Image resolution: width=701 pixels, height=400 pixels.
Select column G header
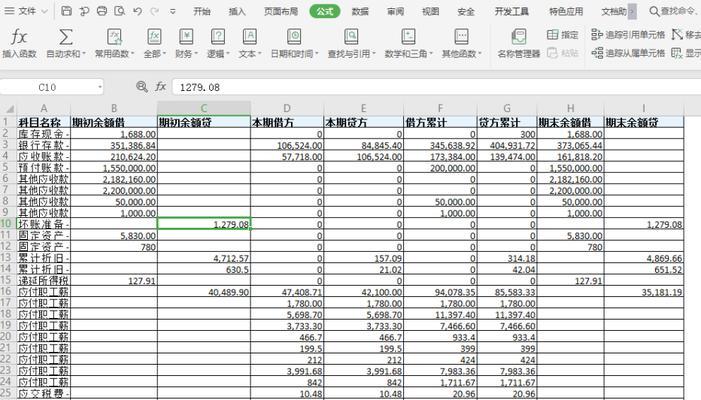click(x=507, y=108)
